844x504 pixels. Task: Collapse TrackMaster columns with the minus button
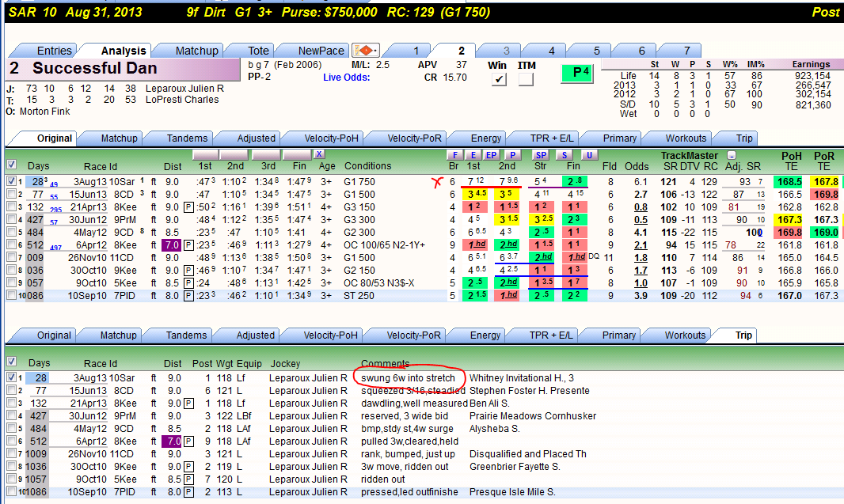pyautogui.click(x=731, y=155)
